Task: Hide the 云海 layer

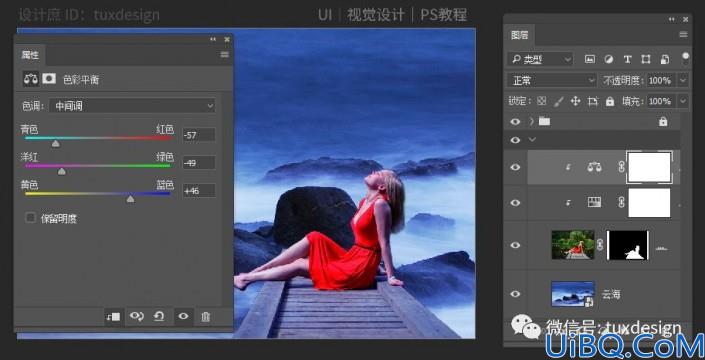Action: (515, 294)
